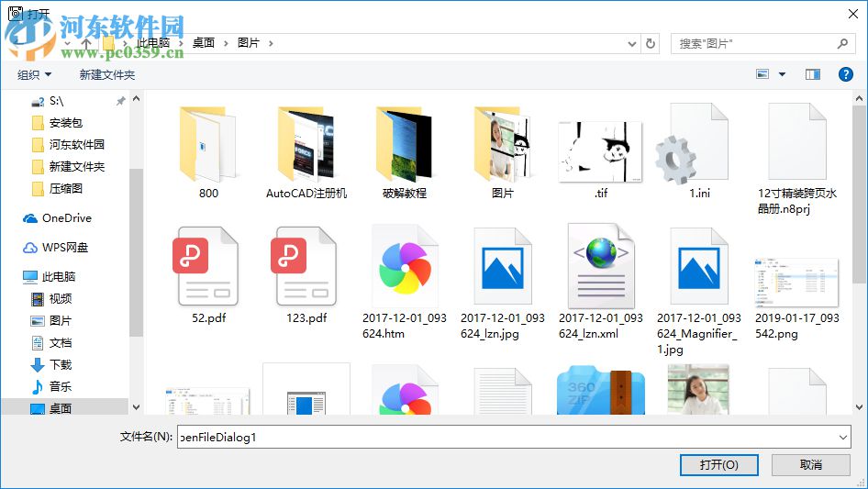The width and height of the screenshot is (868, 489).
Task: Select the .tif image thumbnail
Action: click(x=601, y=151)
